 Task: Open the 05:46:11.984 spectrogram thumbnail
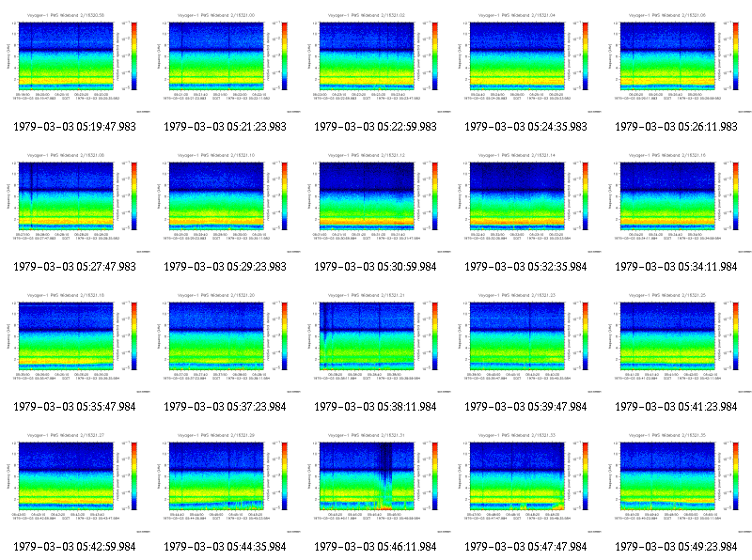[x=377, y=481]
